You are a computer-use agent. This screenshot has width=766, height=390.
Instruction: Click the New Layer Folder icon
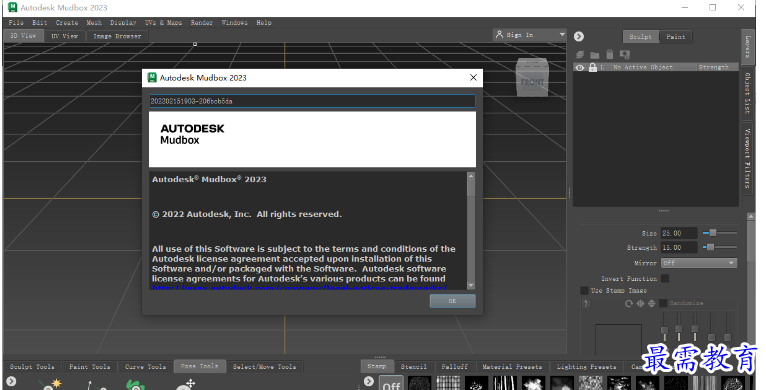(595, 55)
